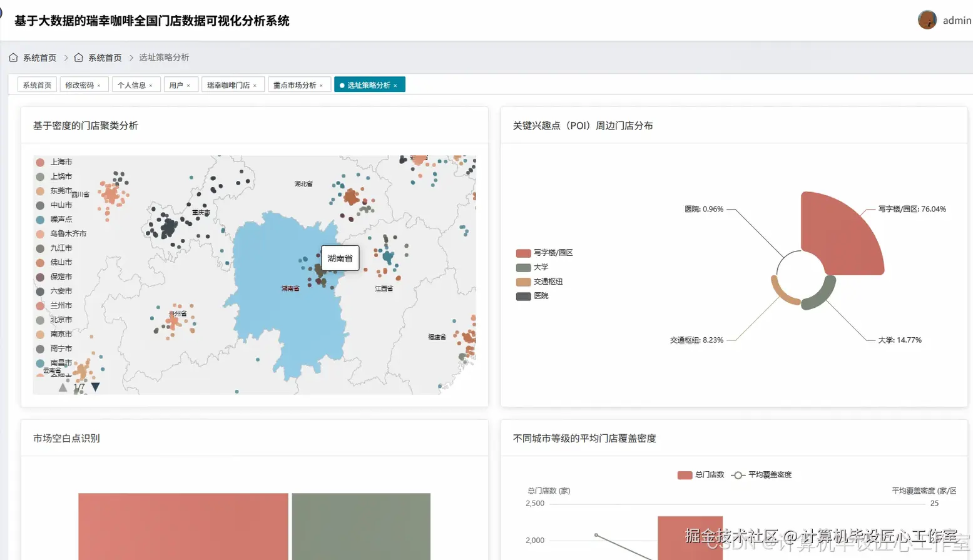Switch to the 用户 tab
Image resolution: width=973 pixels, height=560 pixels.
[181, 85]
